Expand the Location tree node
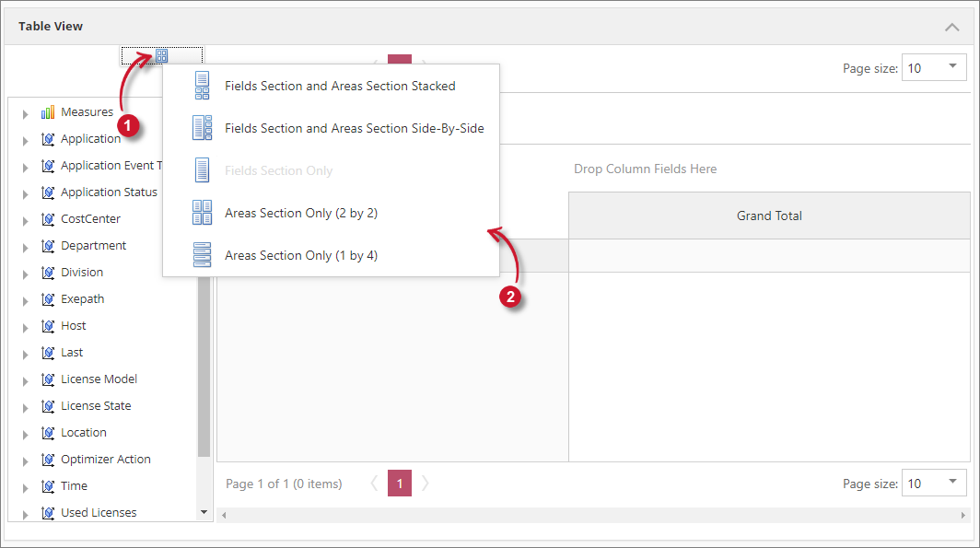Screen dimensions: 980x548 26,434
